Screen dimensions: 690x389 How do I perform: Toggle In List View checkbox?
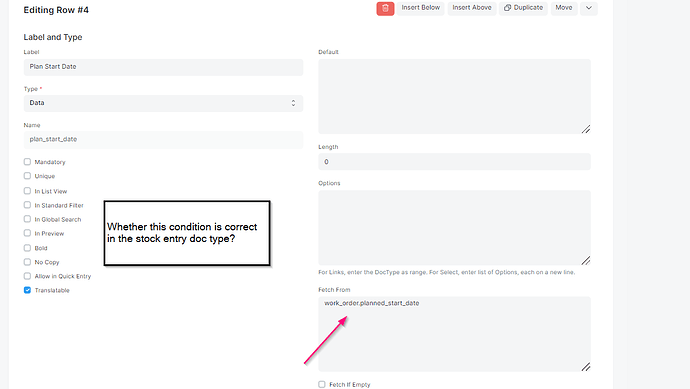pyautogui.click(x=27, y=191)
